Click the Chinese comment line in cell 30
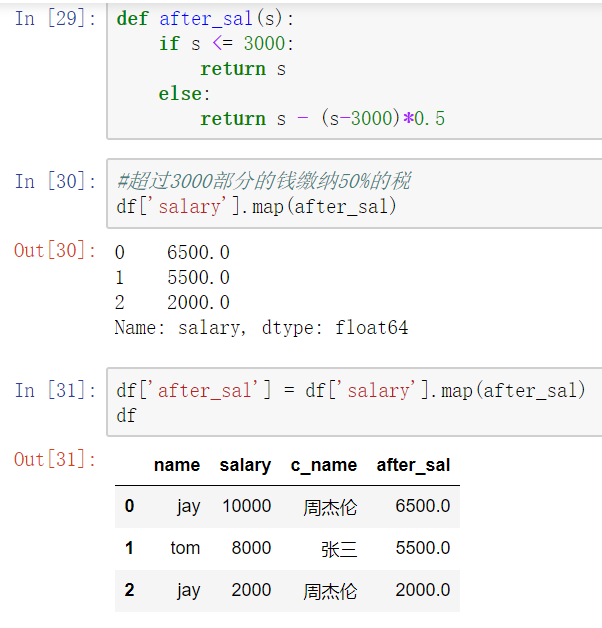This screenshot has height=628, width=602. [x=264, y=181]
